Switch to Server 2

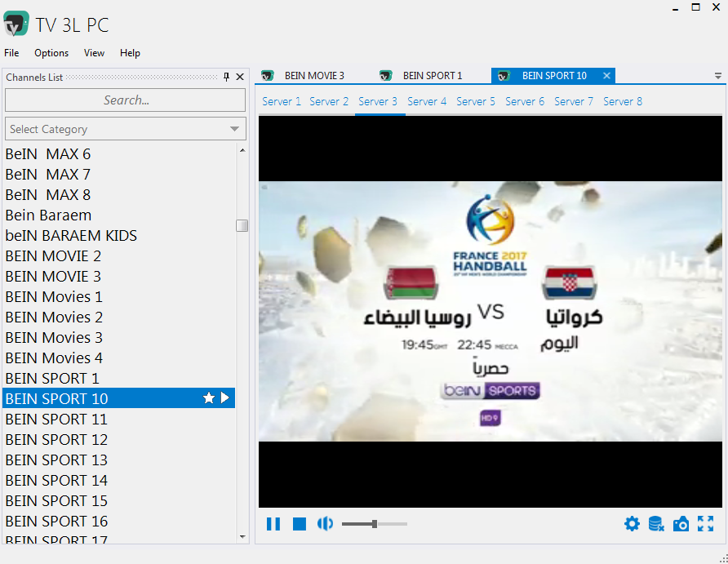pos(329,102)
